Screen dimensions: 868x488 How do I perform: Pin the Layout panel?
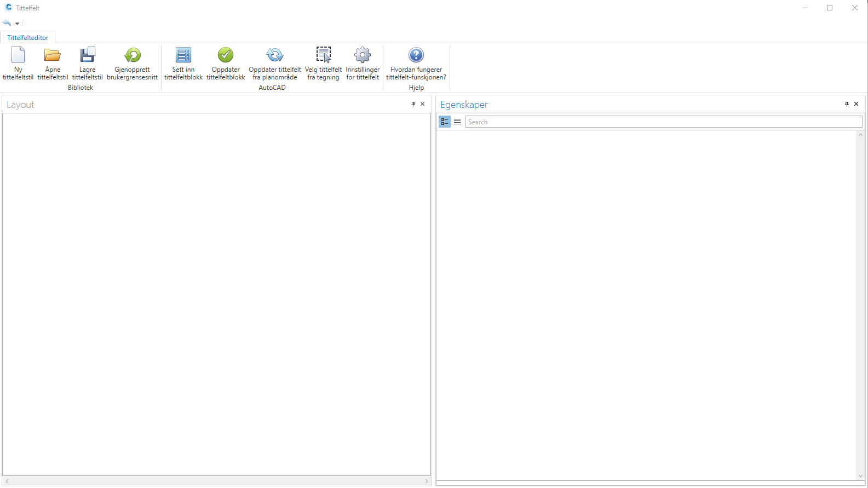click(413, 104)
